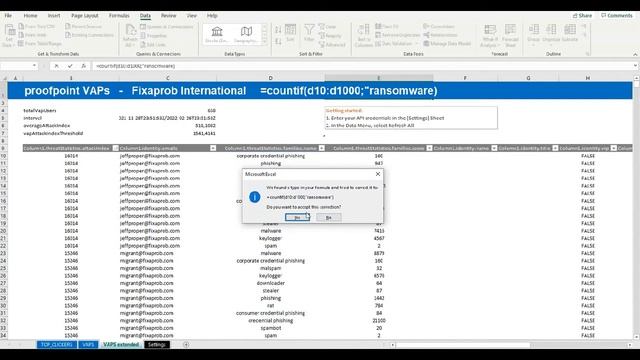The image size is (640, 360).
Task: Switch to the Insert ribbon tab
Action: [x=54, y=16]
